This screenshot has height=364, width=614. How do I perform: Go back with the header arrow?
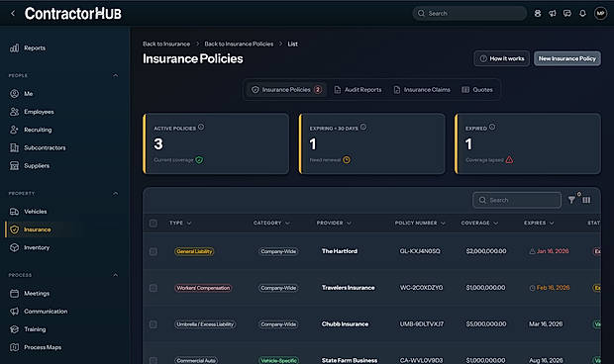[x=13, y=13]
